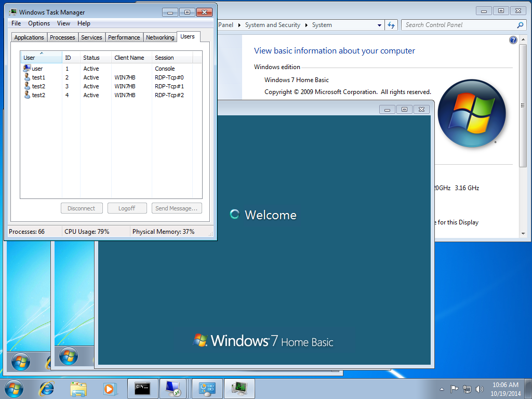Switch to the Applications tab

click(x=29, y=37)
